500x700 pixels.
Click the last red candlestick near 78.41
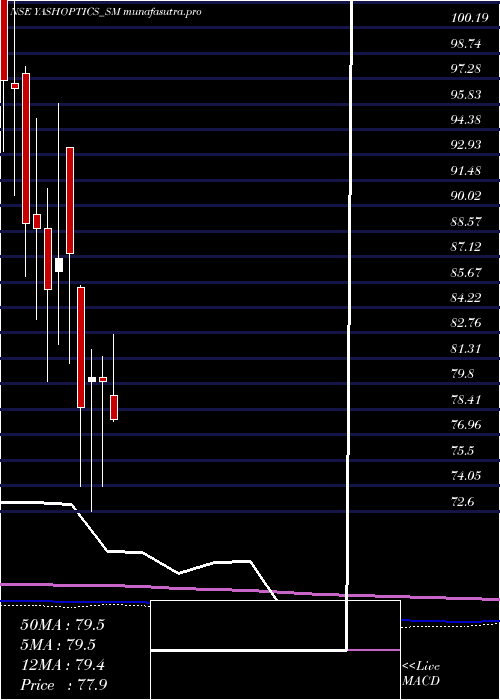click(x=114, y=407)
